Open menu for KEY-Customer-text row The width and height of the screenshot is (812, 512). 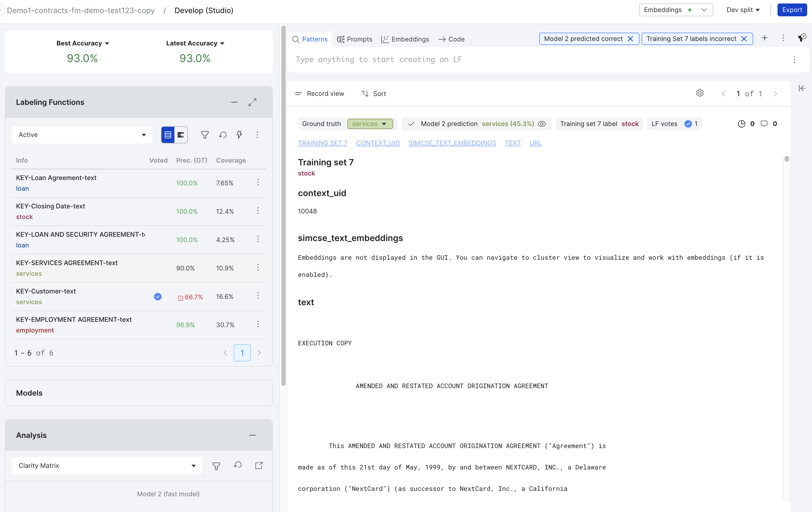(258, 296)
